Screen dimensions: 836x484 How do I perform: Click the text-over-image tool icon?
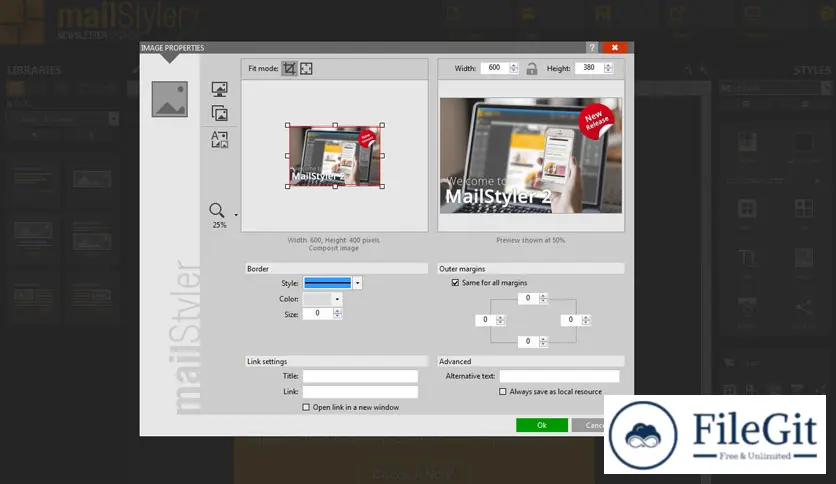click(219, 139)
